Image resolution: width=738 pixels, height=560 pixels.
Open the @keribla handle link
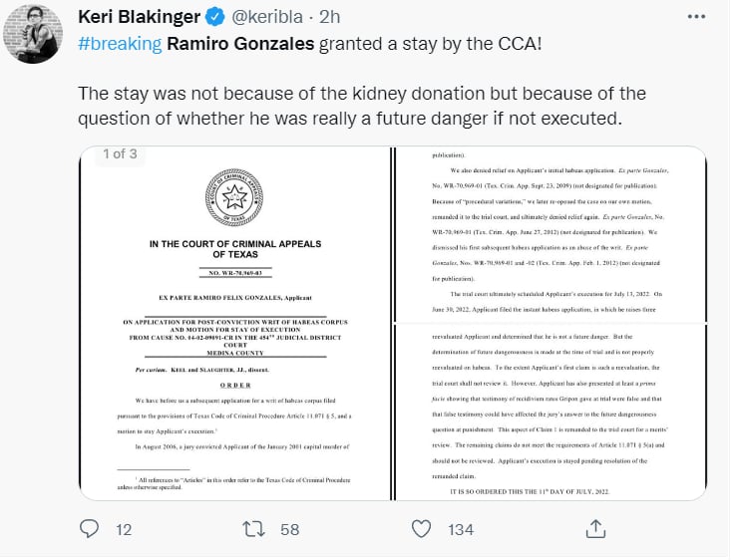tap(267, 17)
